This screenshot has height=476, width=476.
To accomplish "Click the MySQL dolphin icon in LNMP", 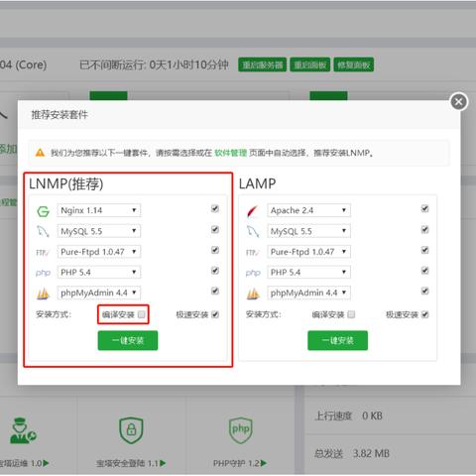I will click(43, 231).
